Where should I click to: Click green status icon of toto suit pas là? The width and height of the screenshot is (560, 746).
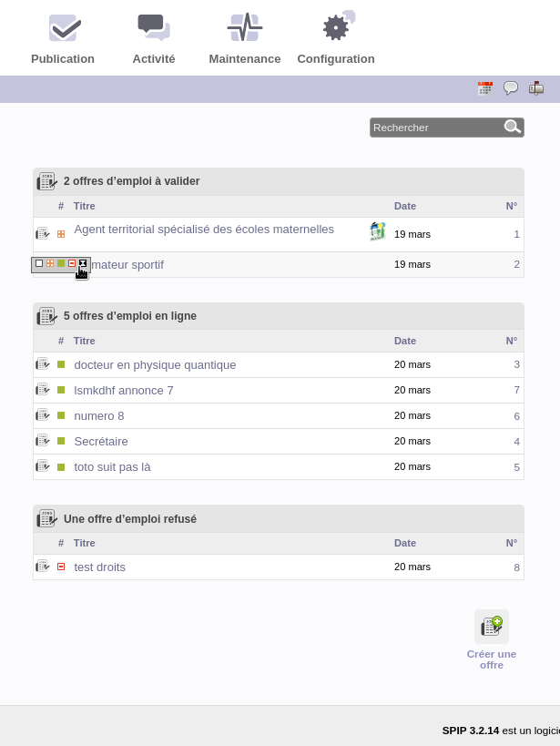pos(61,467)
